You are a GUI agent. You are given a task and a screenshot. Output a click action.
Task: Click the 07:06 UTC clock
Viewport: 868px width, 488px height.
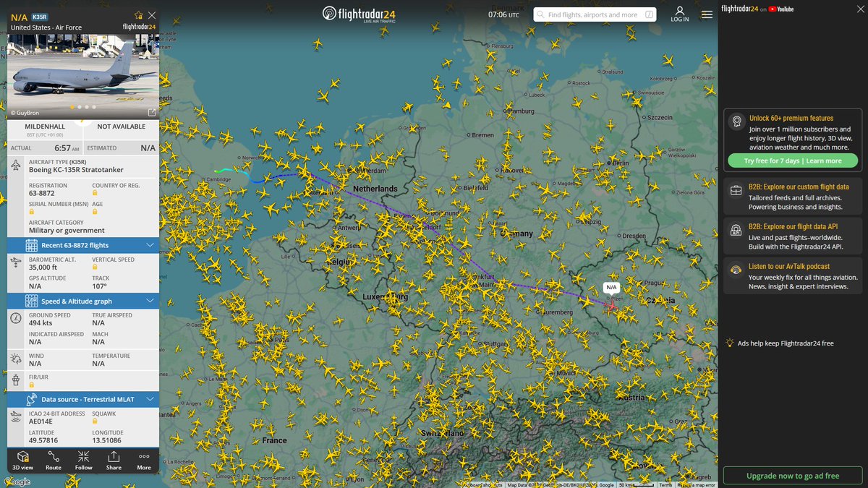[x=503, y=14]
